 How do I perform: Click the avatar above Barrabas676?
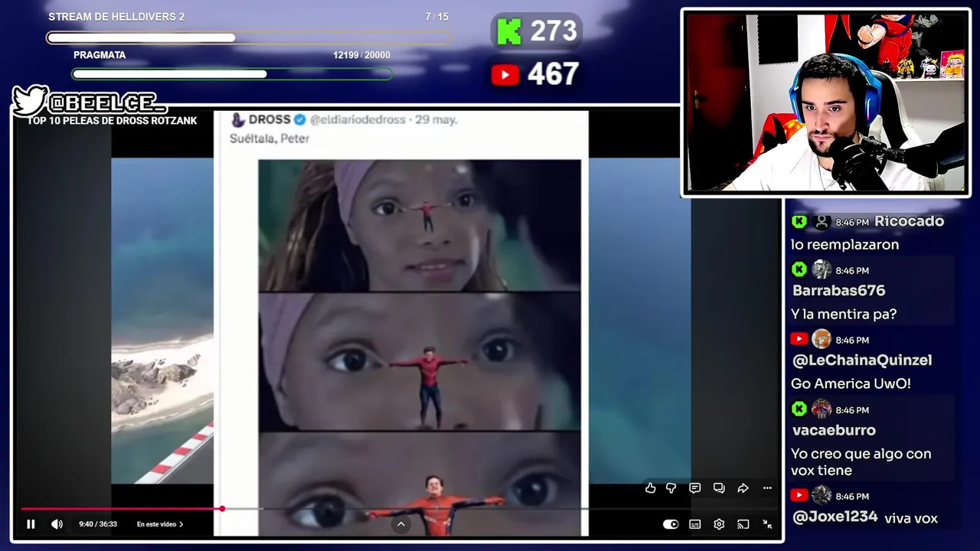(x=822, y=269)
